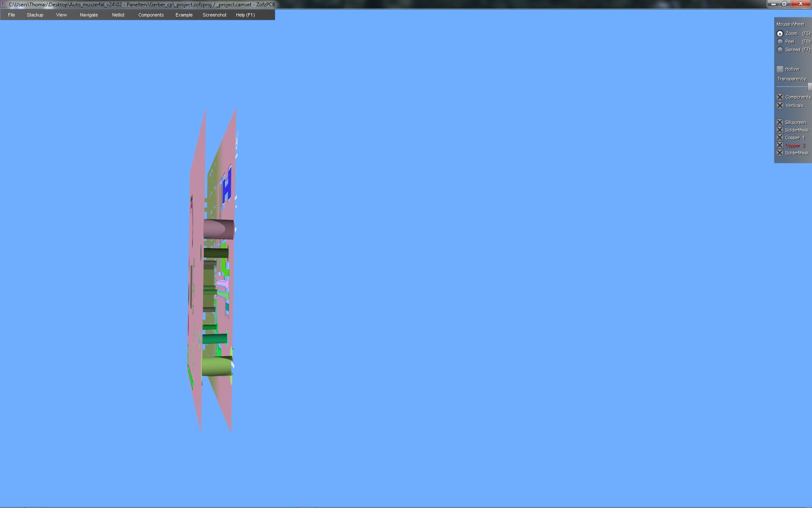The width and height of the screenshot is (812, 508).
Task: Toggle Components visibility checkbox
Action: click(780, 97)
